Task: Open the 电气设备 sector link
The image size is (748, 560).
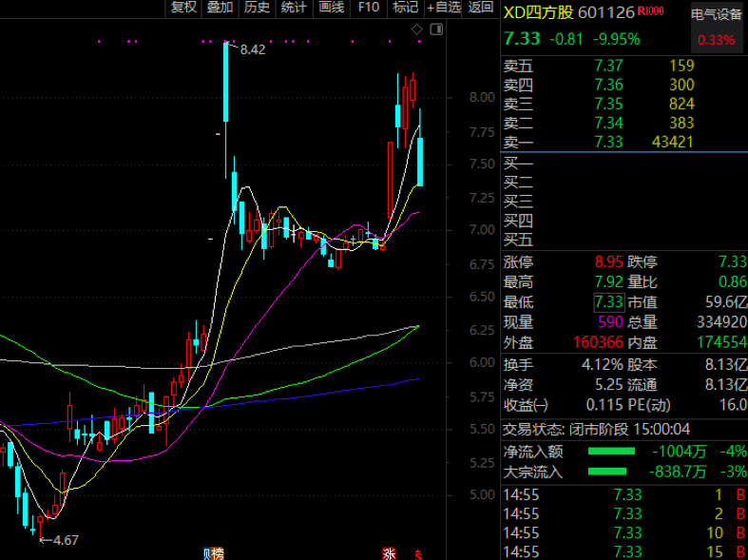Action: point(717,15)
